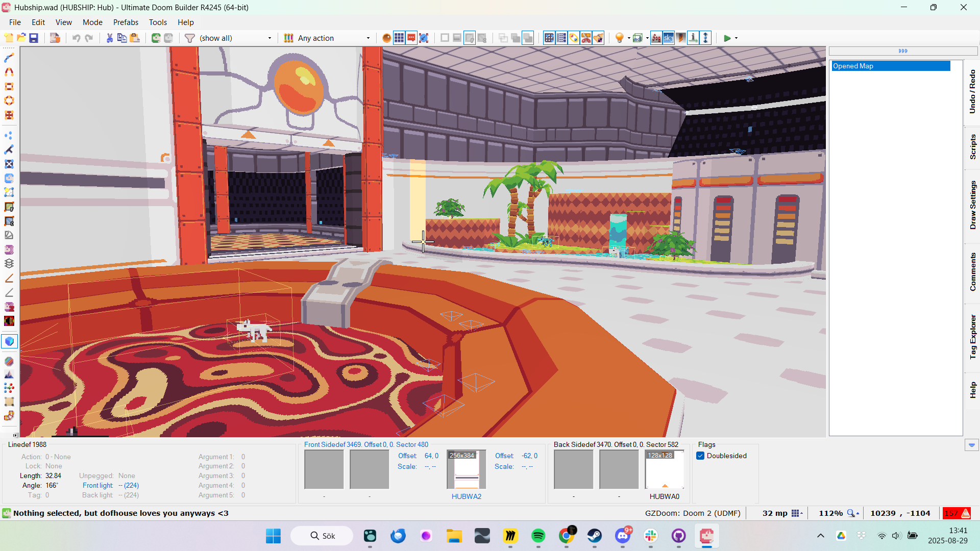The image size is (980, 551).
Task: Select the HUBWA2 front middle texture thumbnail
Action: [467, 469]
